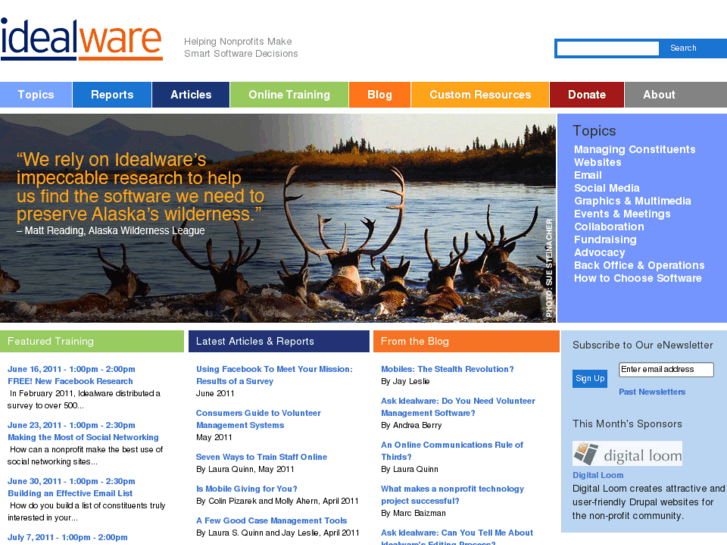This screenshot has width=727, height=545.
Task: Go to the Articles navigation tab
Action: point(191,95)
